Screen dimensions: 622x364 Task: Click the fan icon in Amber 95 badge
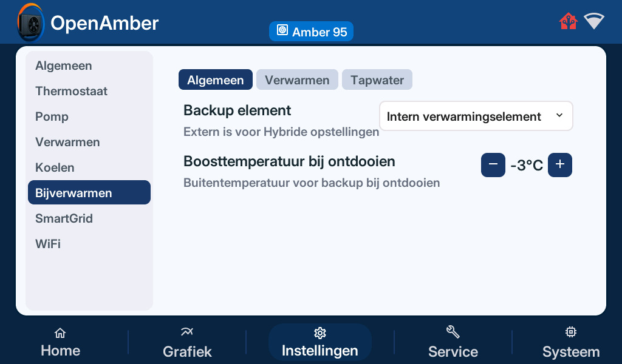pyautogui.click(x=282, y=30)
